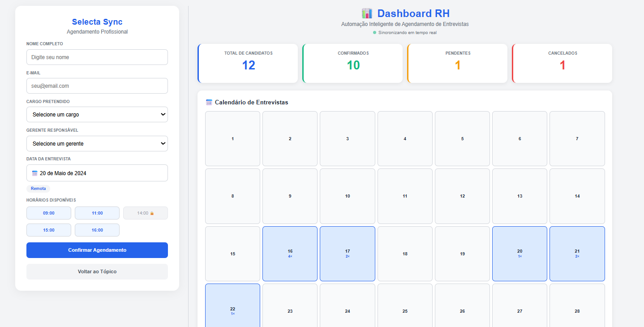The width and height of the screenshot is (644, 327).
Task: Click the Selecta Sync title
Action: click(97, 22)
